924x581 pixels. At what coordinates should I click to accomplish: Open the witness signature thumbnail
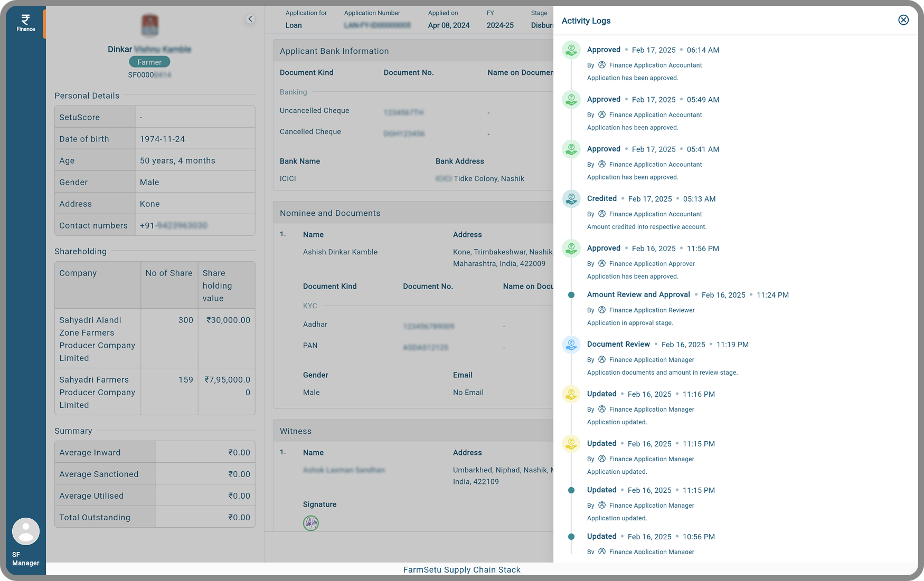click(311, 523)
